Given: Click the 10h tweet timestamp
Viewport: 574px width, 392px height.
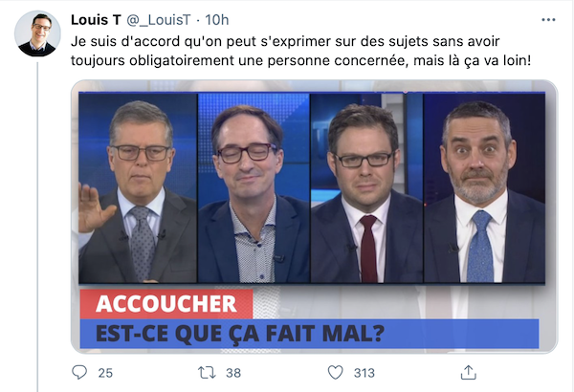Looking at the screenshot, I should [217, 20].
